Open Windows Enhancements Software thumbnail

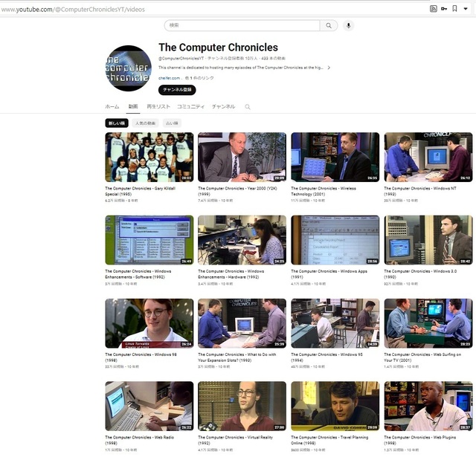click(149, 240)
